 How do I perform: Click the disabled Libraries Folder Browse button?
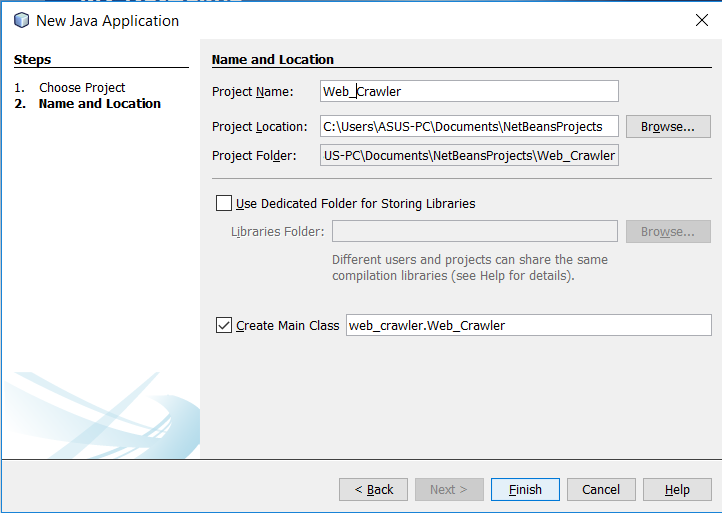click(x=668, y=232)
